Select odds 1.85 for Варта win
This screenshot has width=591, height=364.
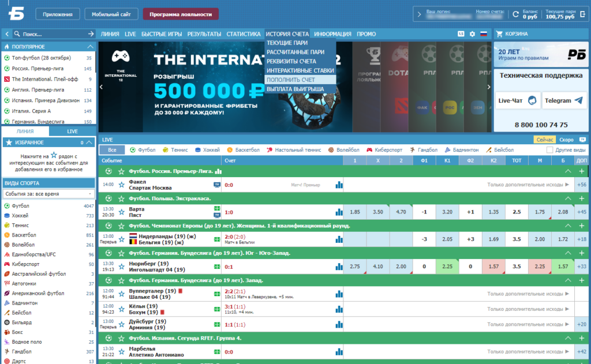(355, 212)
